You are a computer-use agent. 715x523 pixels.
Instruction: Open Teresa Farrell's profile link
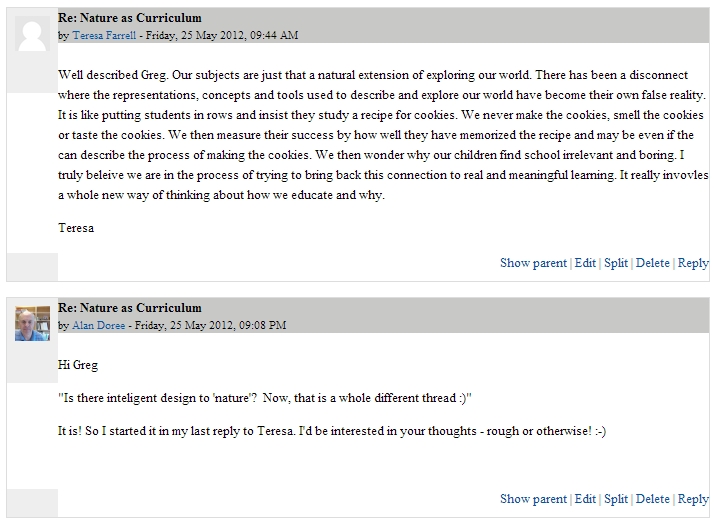(x=104, y=35)
